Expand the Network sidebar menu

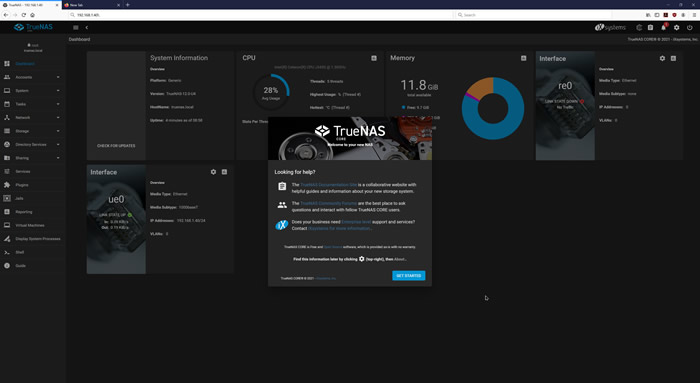33,117
